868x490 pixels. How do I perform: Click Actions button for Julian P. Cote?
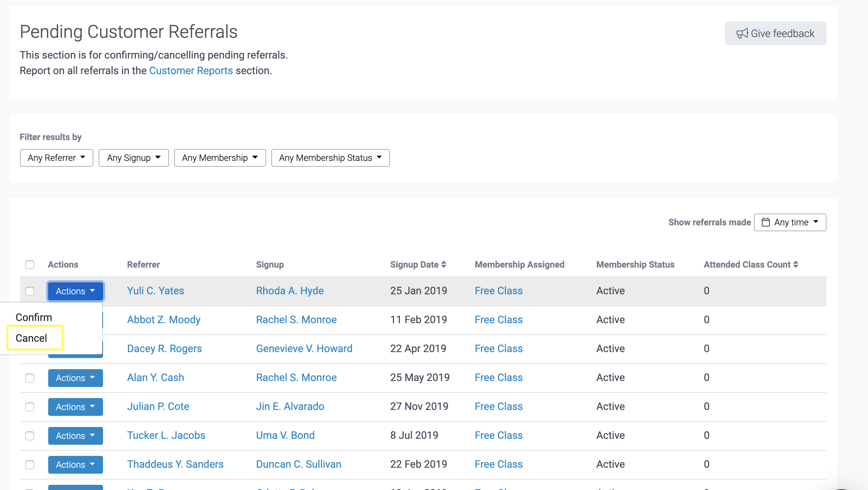pos(75,407)
